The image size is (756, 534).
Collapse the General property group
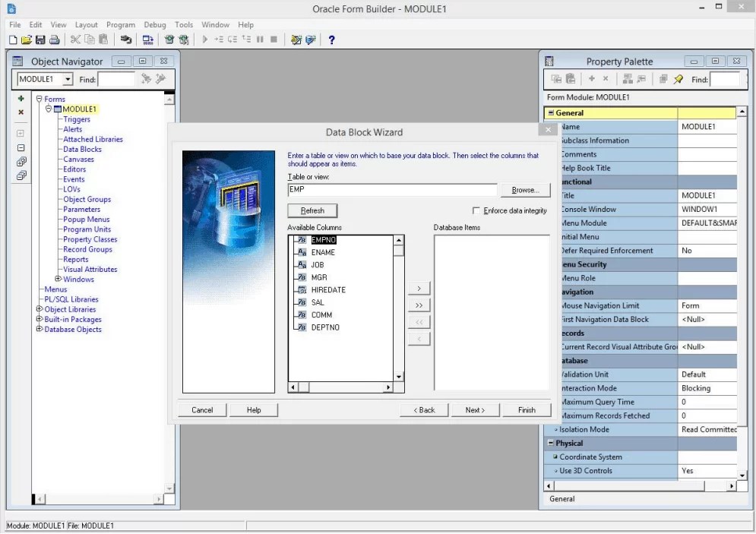[x=551, y=112]
